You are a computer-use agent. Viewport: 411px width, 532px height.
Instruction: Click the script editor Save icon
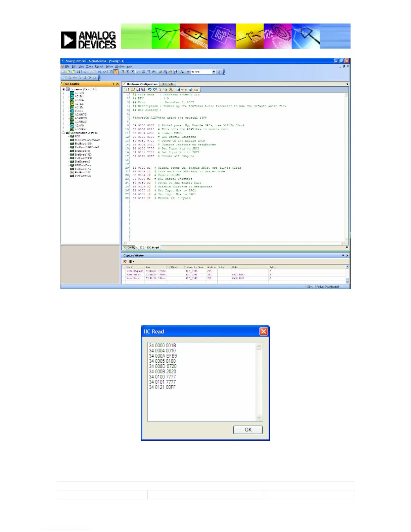point(138,90)
